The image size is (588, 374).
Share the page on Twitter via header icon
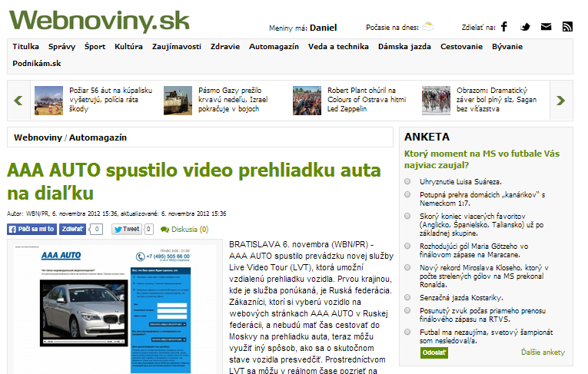(x=525, y=27)
